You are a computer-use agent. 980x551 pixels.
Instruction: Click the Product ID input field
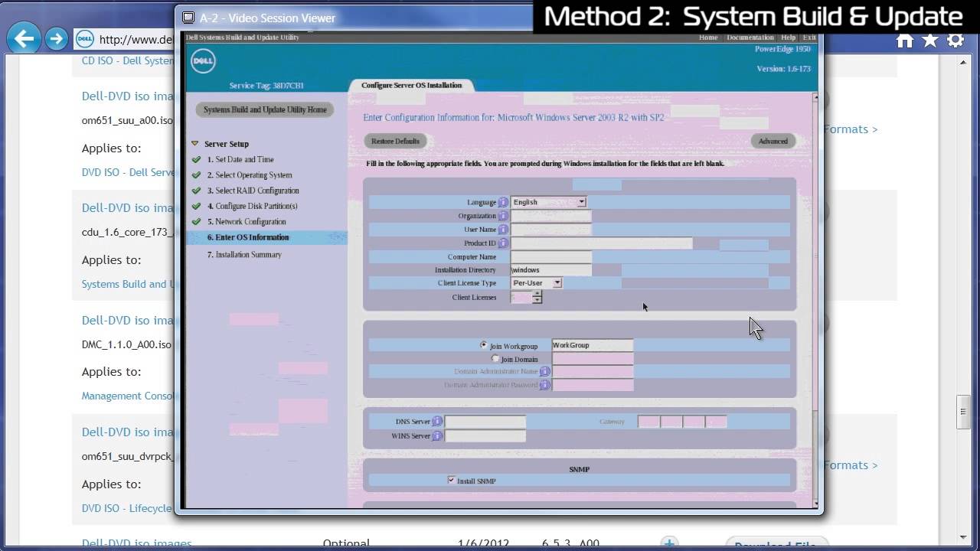pyautogui.click(x=602, y=243)
